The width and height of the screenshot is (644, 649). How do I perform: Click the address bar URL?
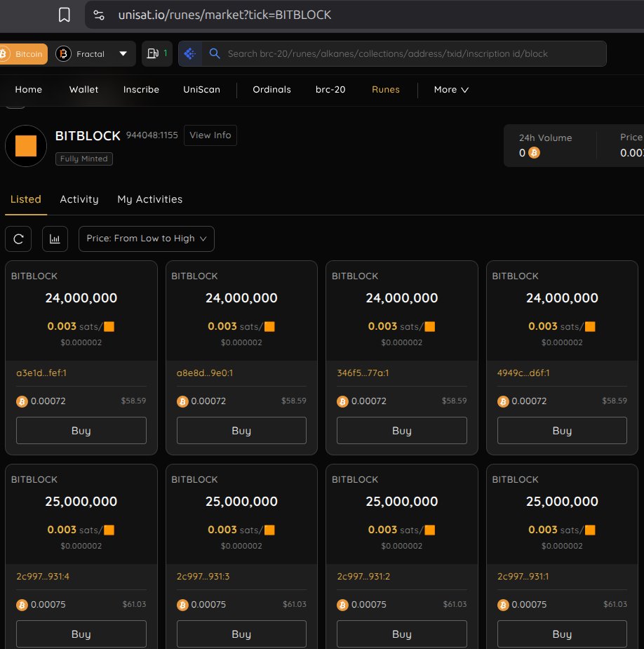tap(224, 15)
